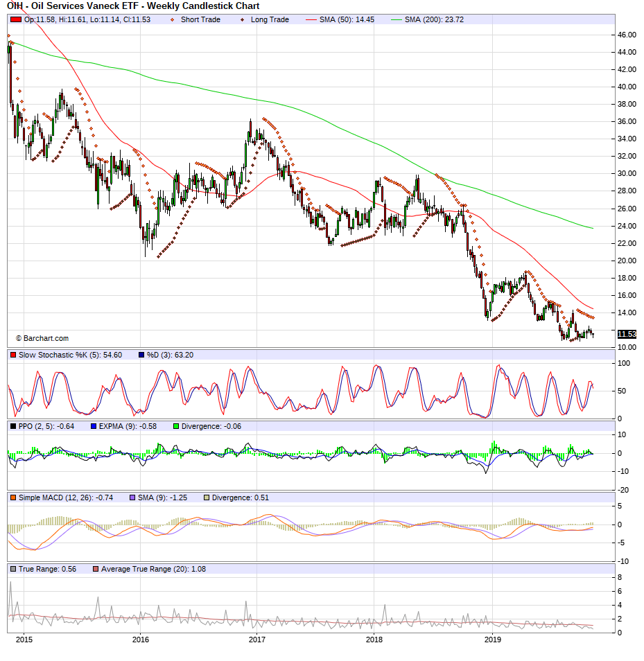Click the SMA (200): 23.72 label

[x=434, y=20]
